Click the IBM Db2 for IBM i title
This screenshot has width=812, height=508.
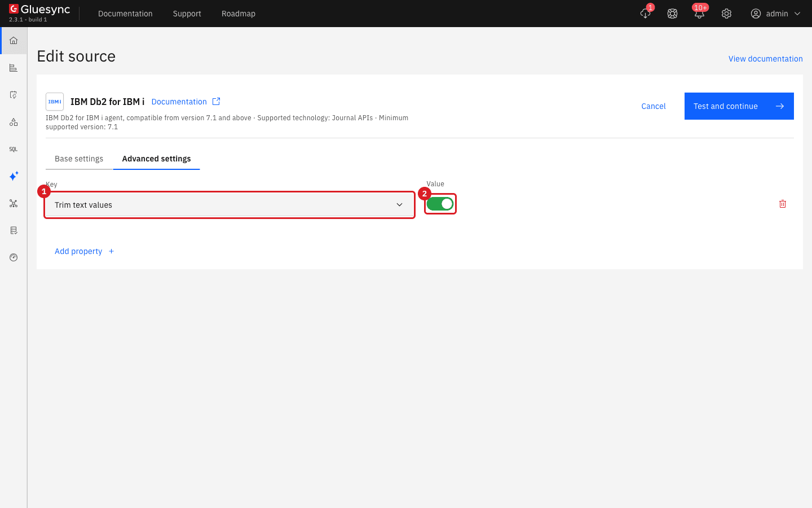point(107,102)
